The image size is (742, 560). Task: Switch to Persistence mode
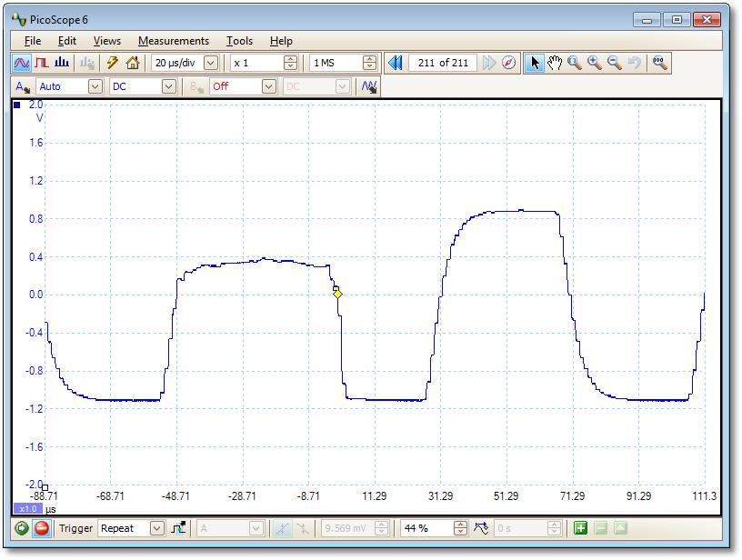click(x=42, y=63)
